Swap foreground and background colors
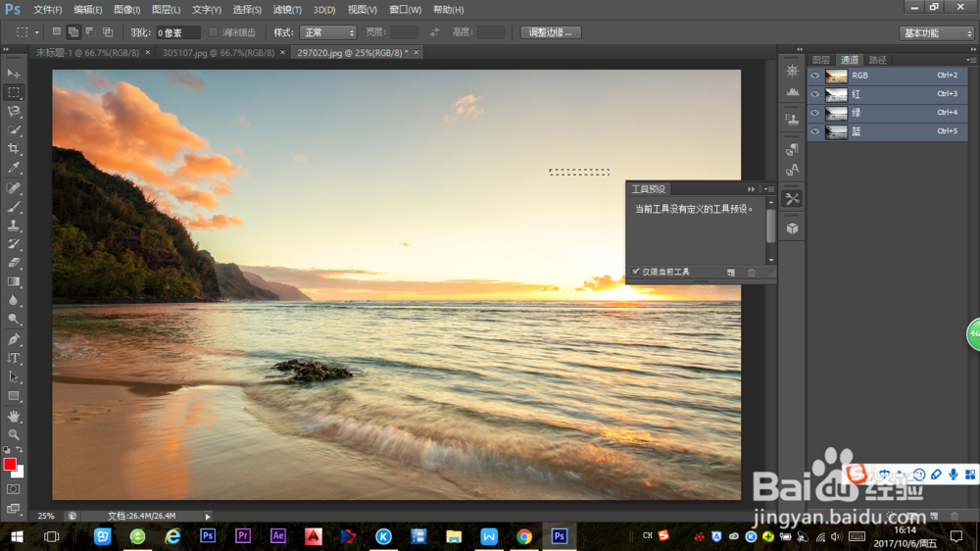The image size is (980, 551). click(x=20, y=450)
